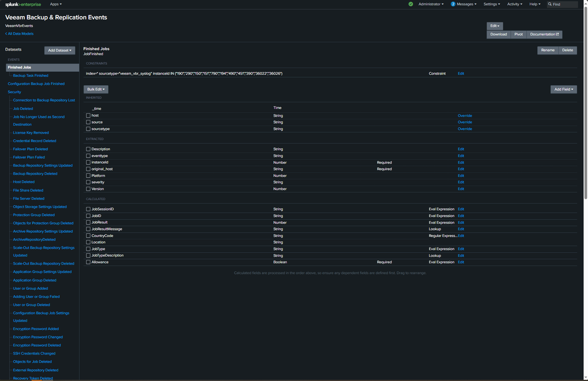
Task: Tick the source field checkbox
Action: click(88, 122)
